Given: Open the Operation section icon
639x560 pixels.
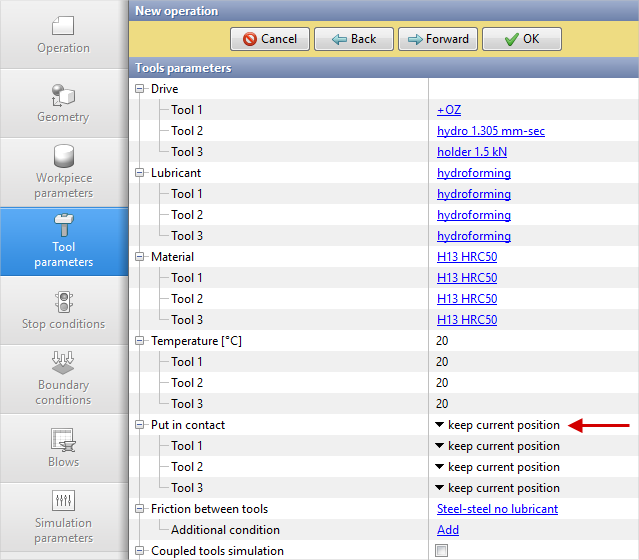Looking at the screenshot, I should [x=63, y=25].
